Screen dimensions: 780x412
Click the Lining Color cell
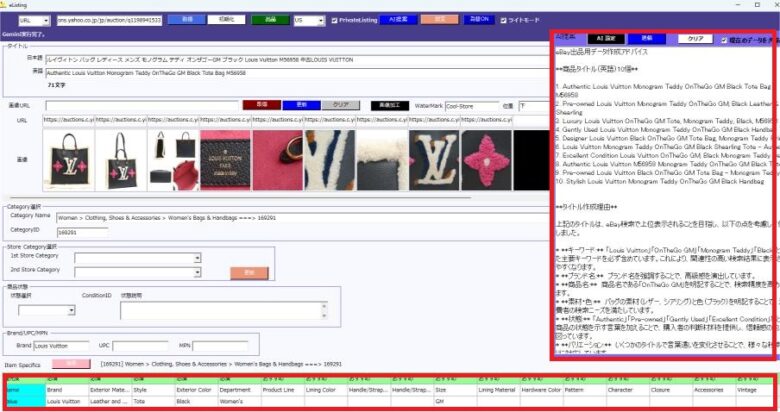tap(326, 390)
